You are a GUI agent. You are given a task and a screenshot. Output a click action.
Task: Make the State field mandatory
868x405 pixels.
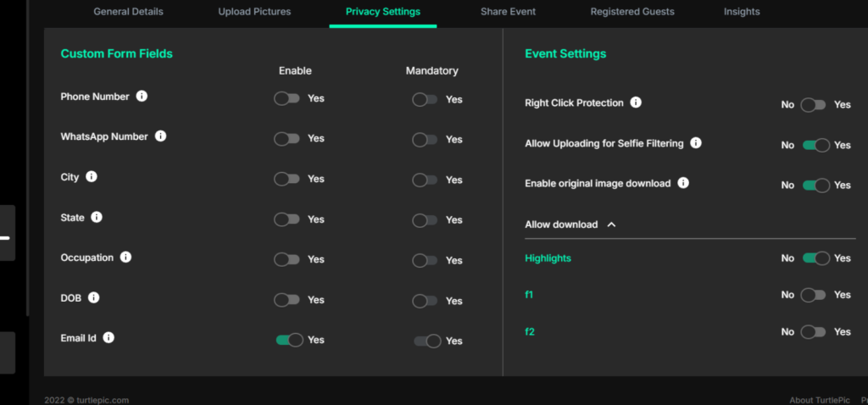(x=425, y=220)
